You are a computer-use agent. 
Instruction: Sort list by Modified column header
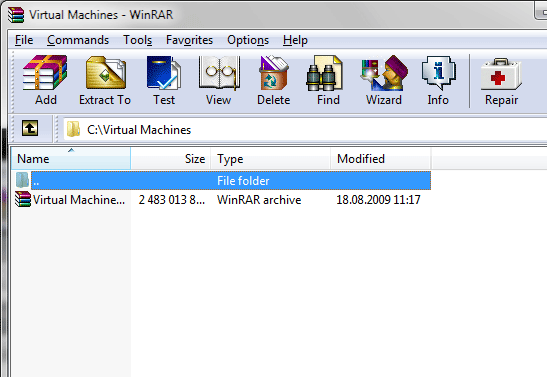(381, 159)
